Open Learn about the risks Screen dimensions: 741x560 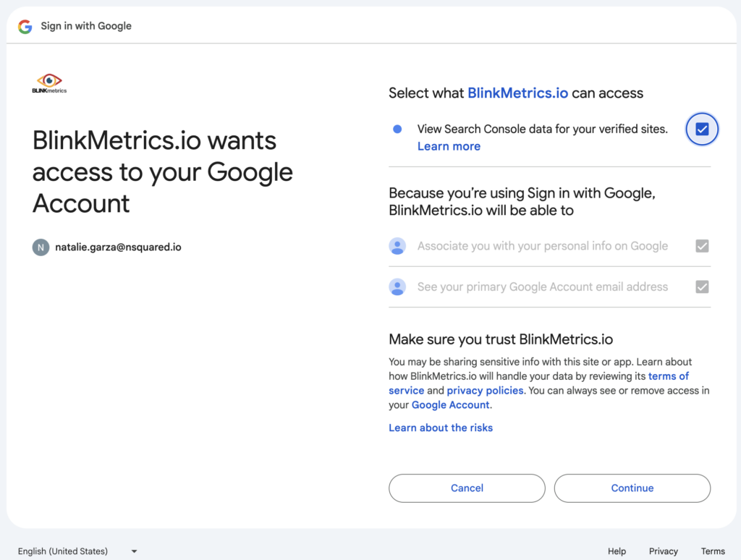(x=440, y=428)
